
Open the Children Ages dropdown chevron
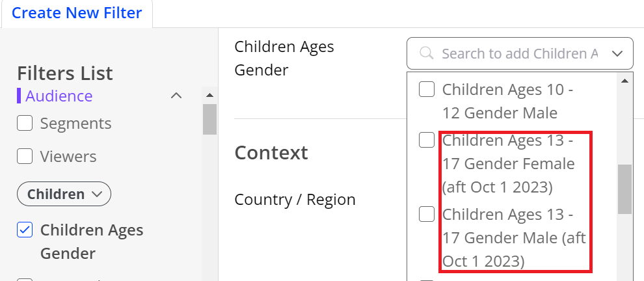pos(617,53)
